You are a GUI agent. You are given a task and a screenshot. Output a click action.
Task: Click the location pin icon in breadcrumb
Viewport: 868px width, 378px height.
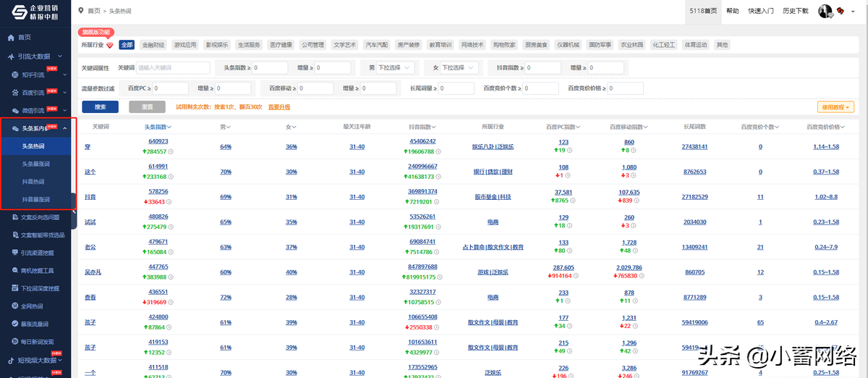tap(80, 11)
